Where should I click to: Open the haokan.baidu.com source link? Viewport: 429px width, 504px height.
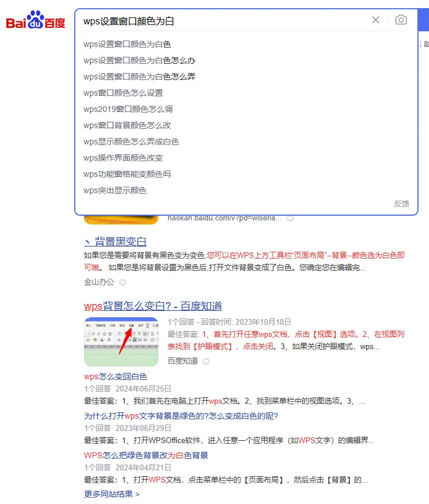(x=224, y=218)
